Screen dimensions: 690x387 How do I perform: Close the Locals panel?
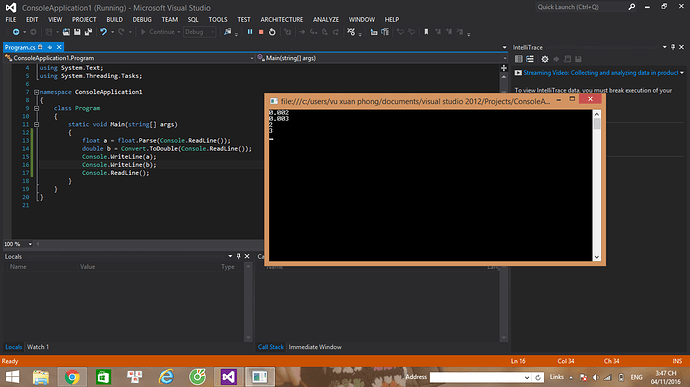tap(247, 256)
